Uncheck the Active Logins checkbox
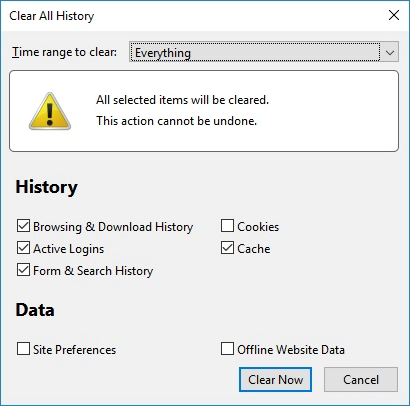Viewport: 410px width, 406px height. [x=23, y=248]
